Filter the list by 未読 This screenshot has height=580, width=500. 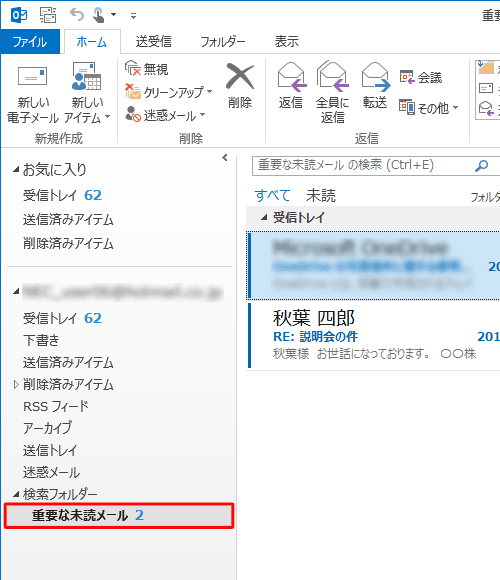pos(321,195)
